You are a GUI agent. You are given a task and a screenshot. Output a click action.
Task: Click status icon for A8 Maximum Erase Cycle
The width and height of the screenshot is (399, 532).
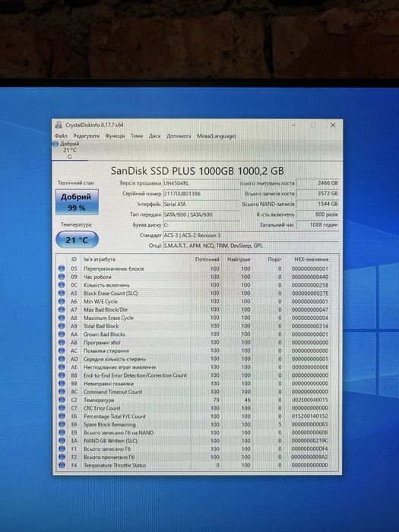point(62,318)
